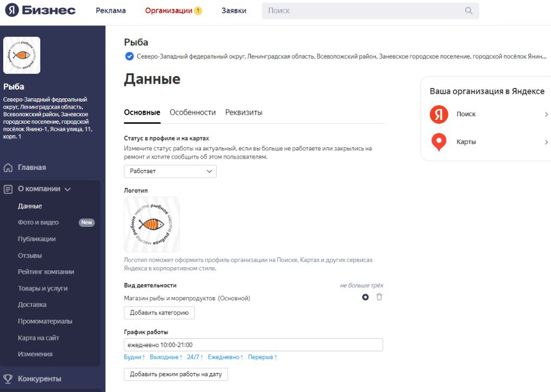Insert 24/7 schedule preset
Viewport: 551px width, 392px height.
point(195,357)
